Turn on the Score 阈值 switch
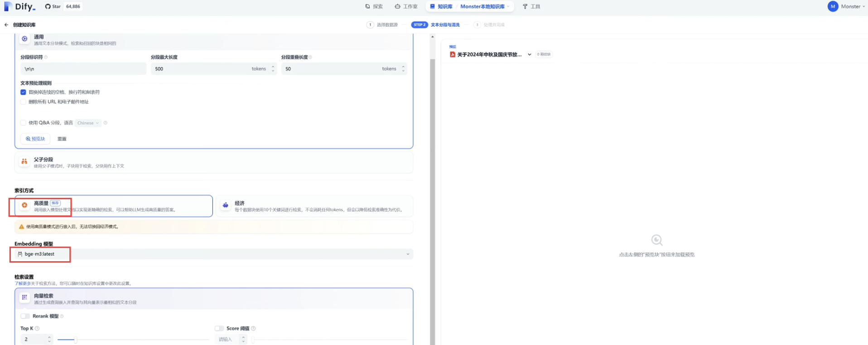Viewport: 868px width, 345px height. point(219,328)
